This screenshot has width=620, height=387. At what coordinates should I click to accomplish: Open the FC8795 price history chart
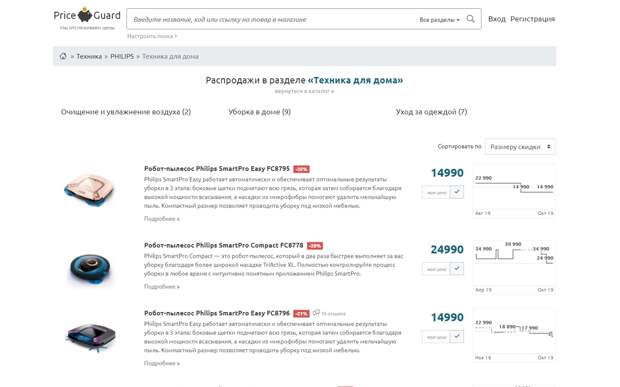click(514, 191)
